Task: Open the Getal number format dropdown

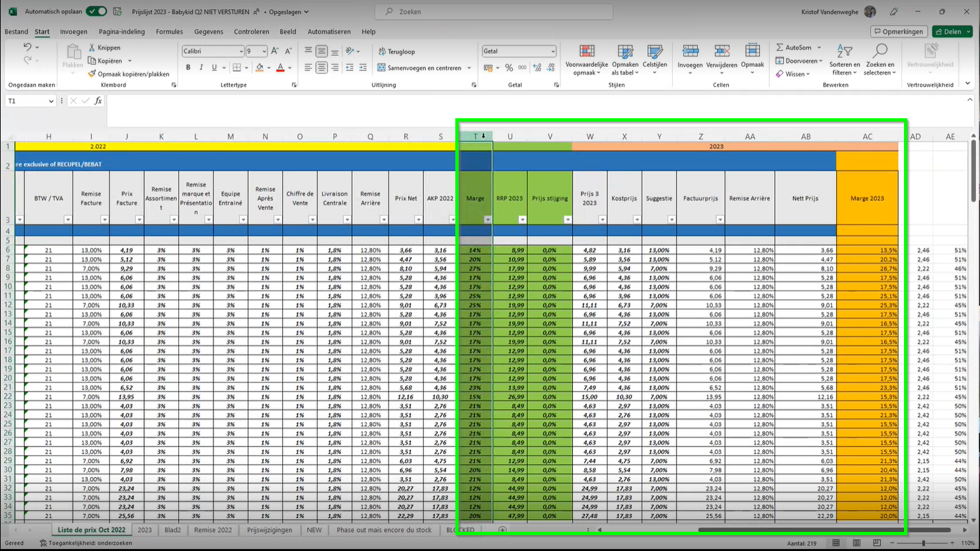Action: pyautogui.click(x=552, y=52)
